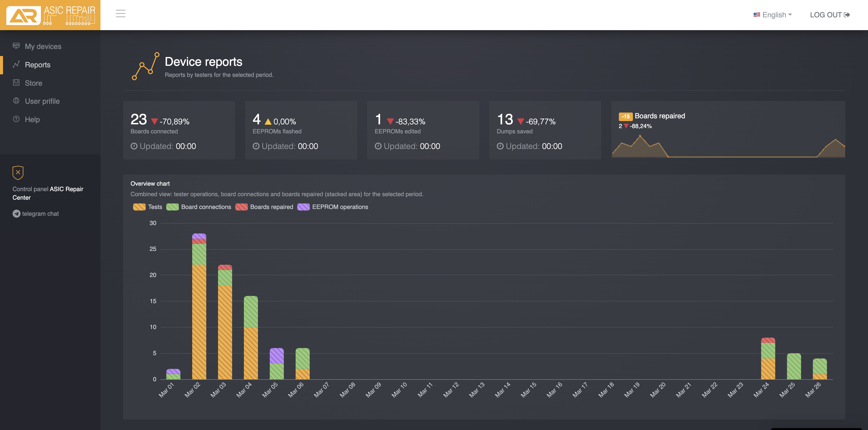
Task: Click the orange Tests legend swatch
Action: (139, 207)
